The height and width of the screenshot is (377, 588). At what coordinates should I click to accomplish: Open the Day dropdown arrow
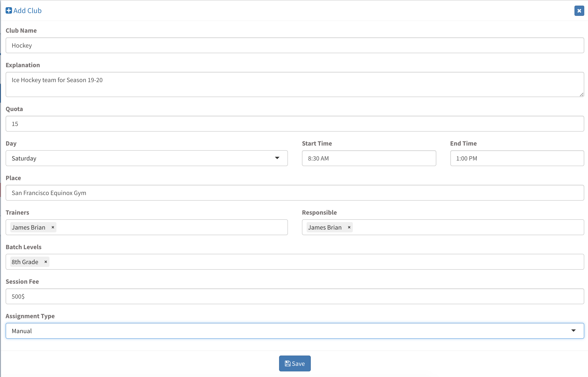pyautogui.click(x=277, y=158)
